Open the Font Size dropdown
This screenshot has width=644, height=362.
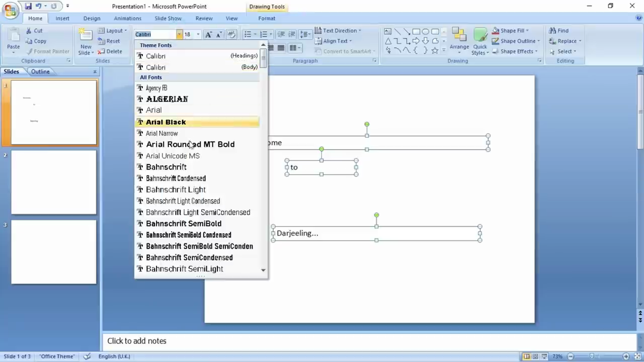pos(198,34)
